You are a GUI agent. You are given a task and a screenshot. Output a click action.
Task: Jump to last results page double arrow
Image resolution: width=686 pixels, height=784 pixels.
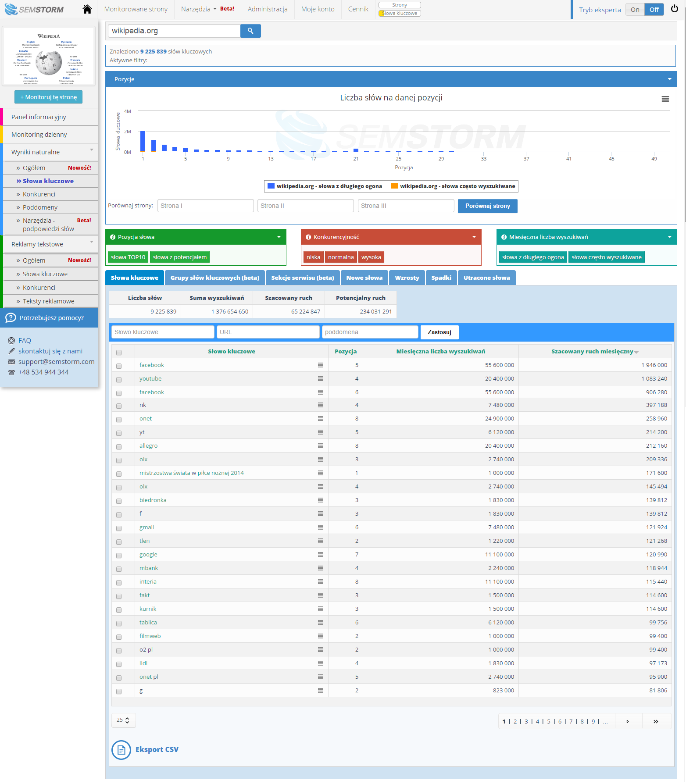pyautogui.click(x=656, y=722)
